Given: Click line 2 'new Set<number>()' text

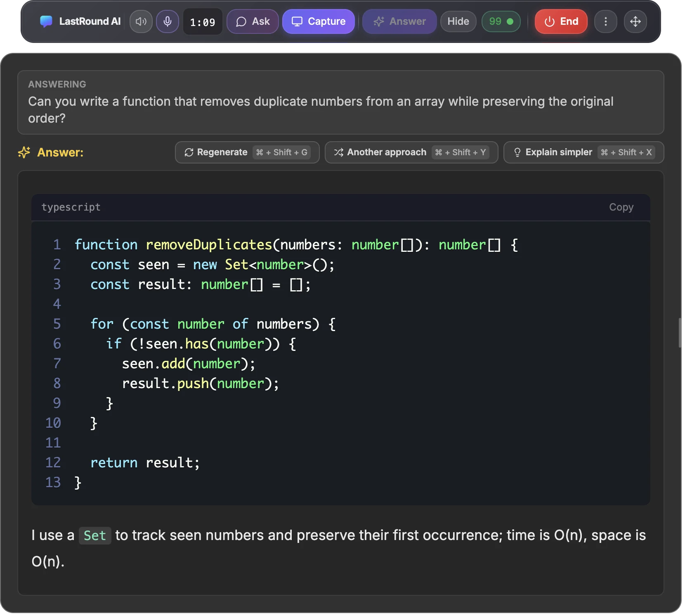Looking at the screenshot, I should point(263,265).
